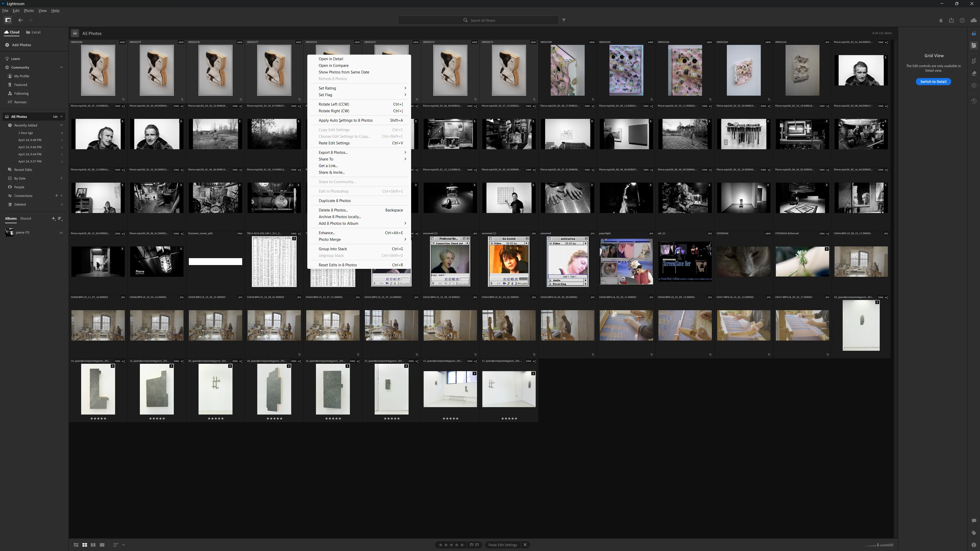980x551 pixels.
Task: Open the Crop and Rotate tool
Action: click(x=974, y=61)
